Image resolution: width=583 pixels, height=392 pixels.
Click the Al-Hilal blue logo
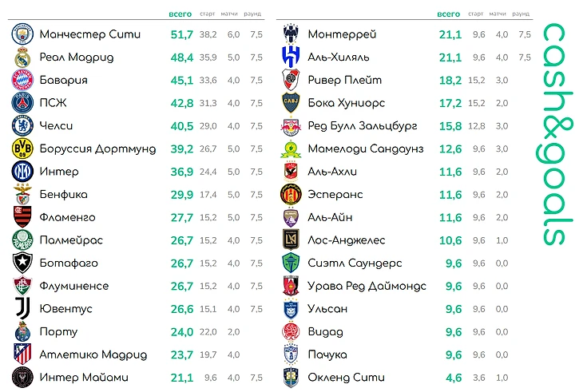(x=291, y=57)
